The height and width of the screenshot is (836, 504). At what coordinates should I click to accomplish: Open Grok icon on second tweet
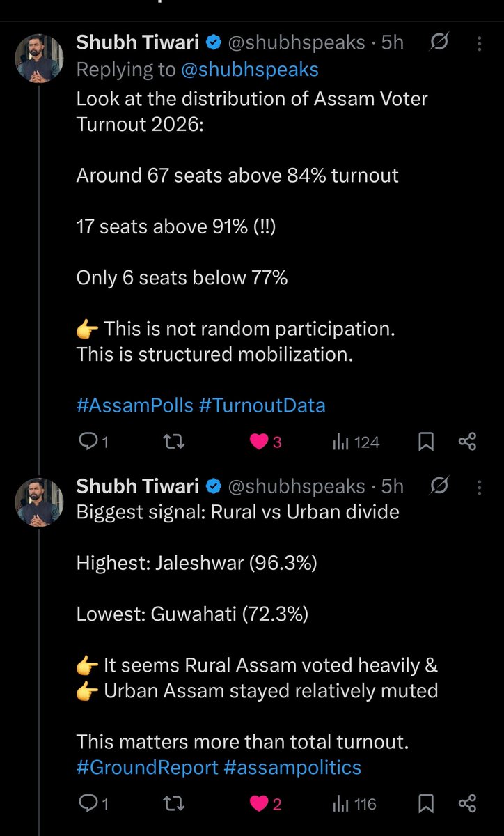pyautogui.click(x=439, y=485)
